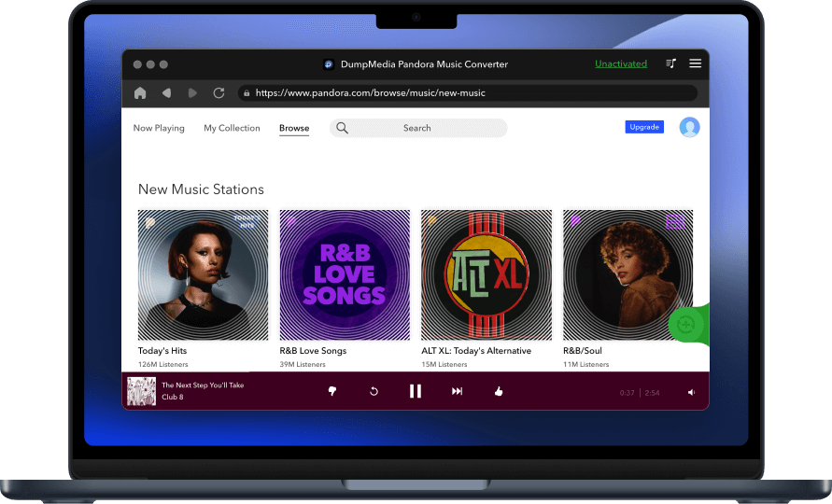Click the Upgrade button
The height and width of the screenshot is (504, 832).
point(644,127)
